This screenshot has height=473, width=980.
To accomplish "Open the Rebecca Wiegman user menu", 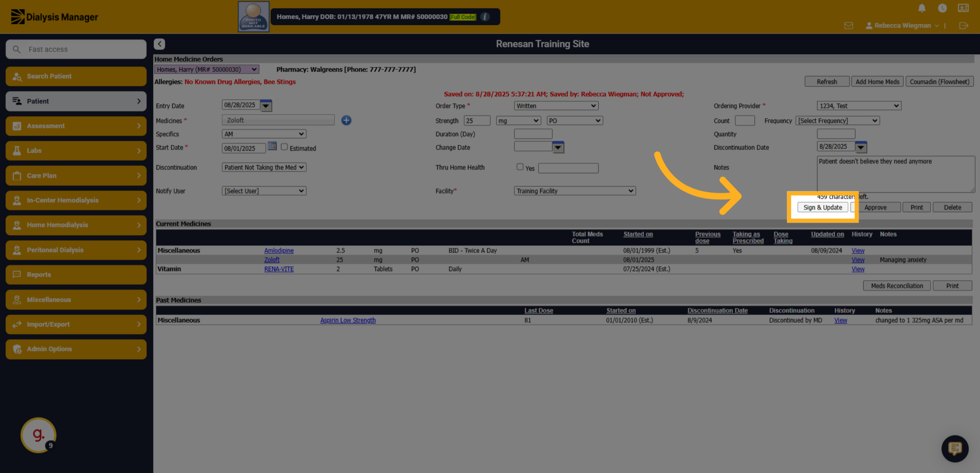I will (902, 26).
